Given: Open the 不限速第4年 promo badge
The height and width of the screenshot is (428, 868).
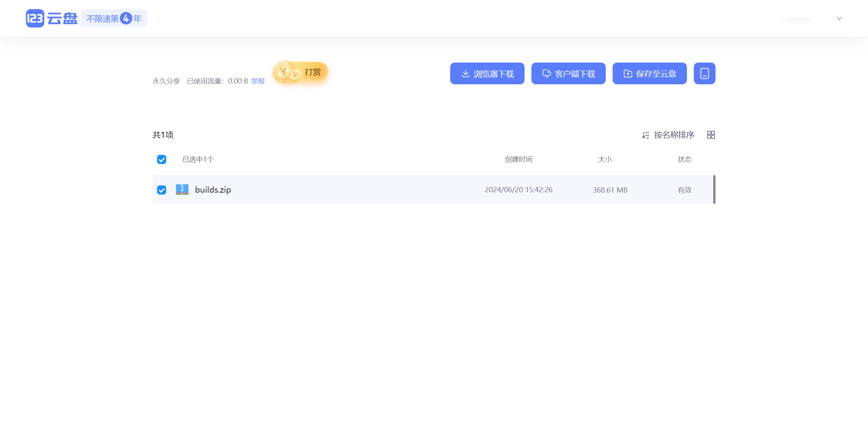Looking at the screenshot, I should click(114, 18).
